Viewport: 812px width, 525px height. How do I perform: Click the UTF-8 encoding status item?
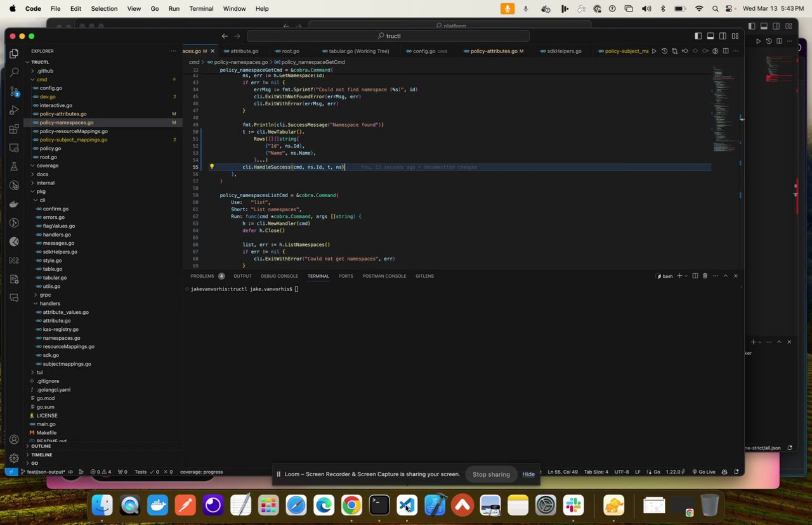622,472
